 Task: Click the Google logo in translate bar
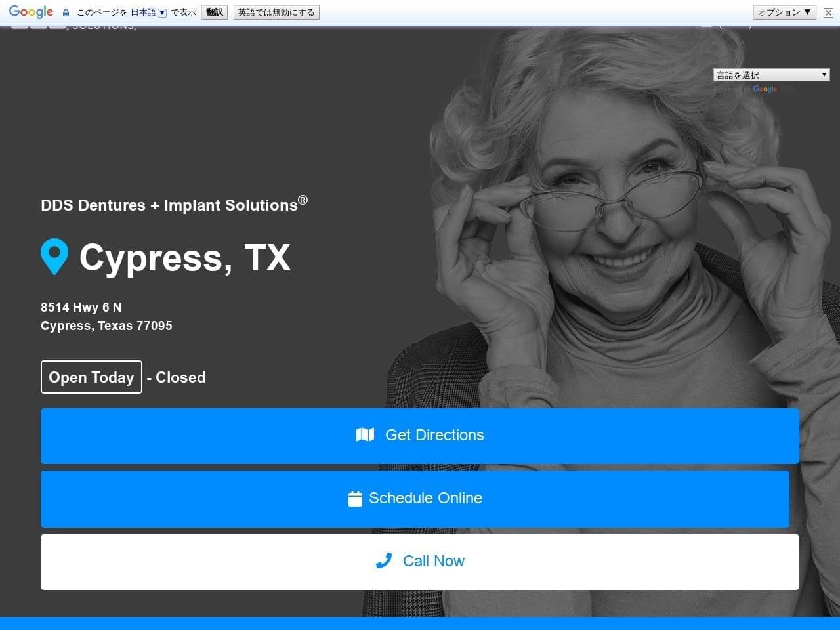point(31,12)
